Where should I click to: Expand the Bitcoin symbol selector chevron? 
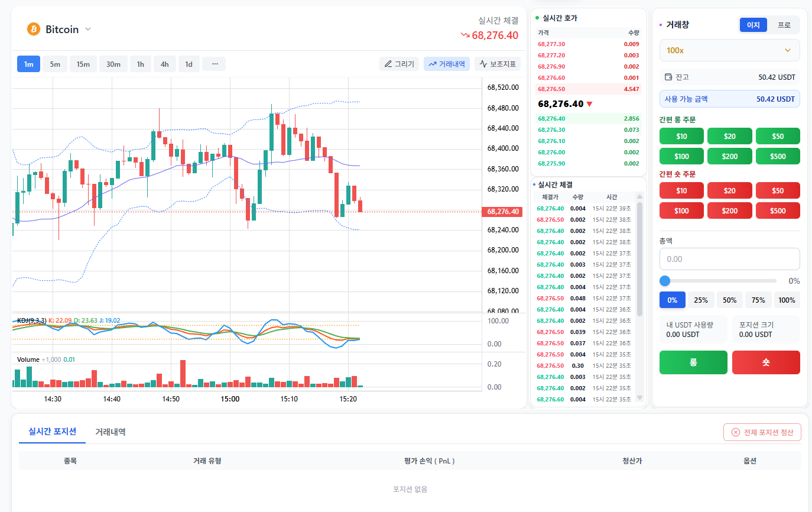tap(88, 29)
